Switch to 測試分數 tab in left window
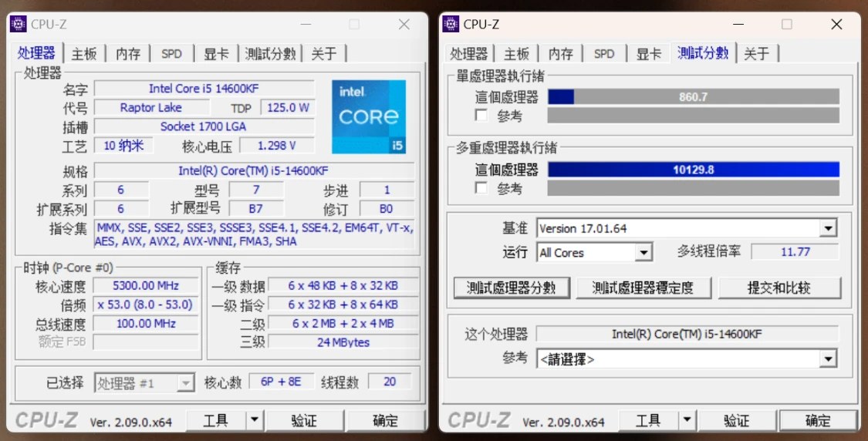The height and width of the screenshot is (441, 868). [x=270, y=54]
